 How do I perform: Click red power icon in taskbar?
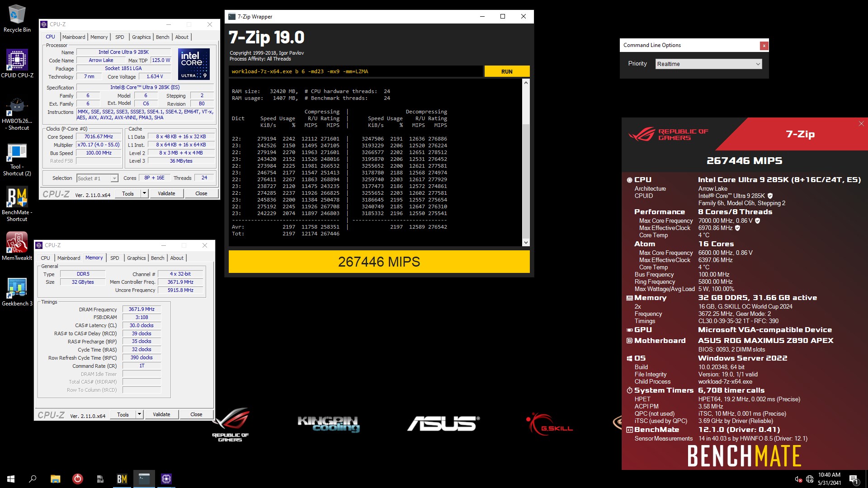pos(77,479)
